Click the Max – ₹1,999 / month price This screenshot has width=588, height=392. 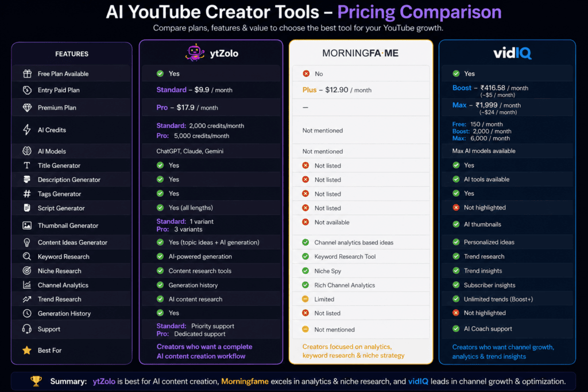(486, 105)
